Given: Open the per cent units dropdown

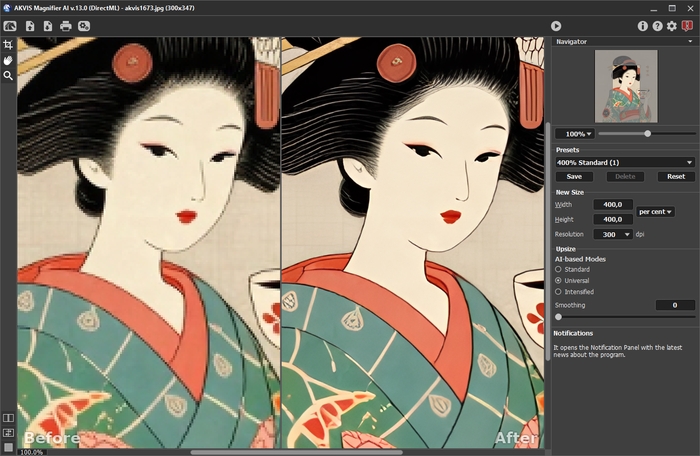Looking at the screenshot, I should point(655,212).
